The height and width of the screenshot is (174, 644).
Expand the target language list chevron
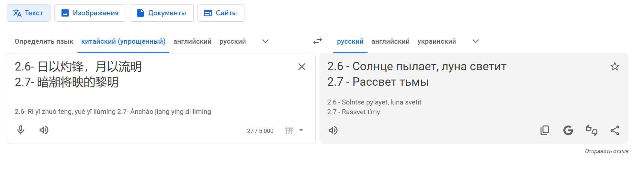pyautogui.click(x=475, y=41)
